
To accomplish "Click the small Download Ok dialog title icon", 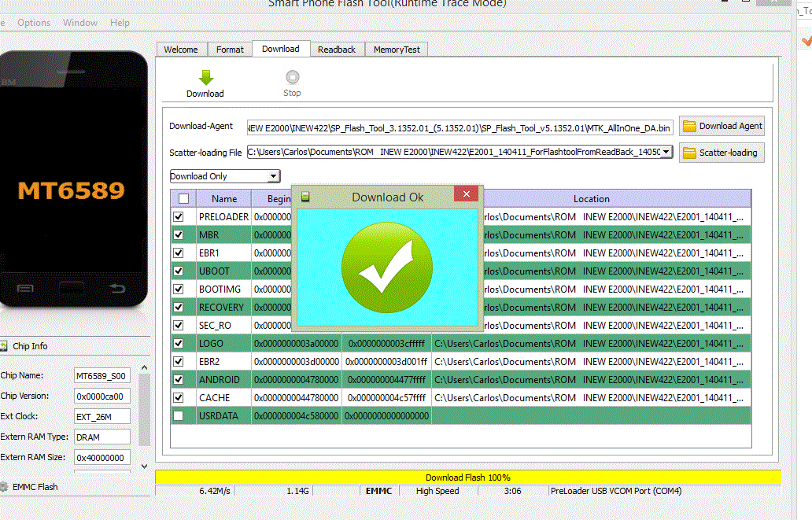I will pyautogui.click(x=305, y=197).
